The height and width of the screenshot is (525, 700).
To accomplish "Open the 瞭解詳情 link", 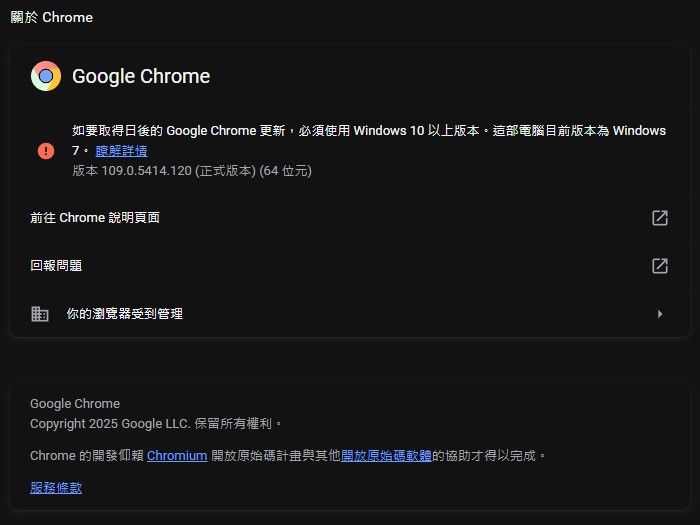I will tap(121, 151).
